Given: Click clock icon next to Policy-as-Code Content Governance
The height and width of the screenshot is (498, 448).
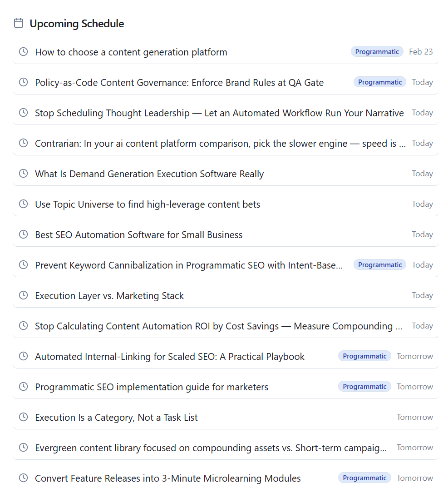Looking at the screenshot, I should [23, 82].
